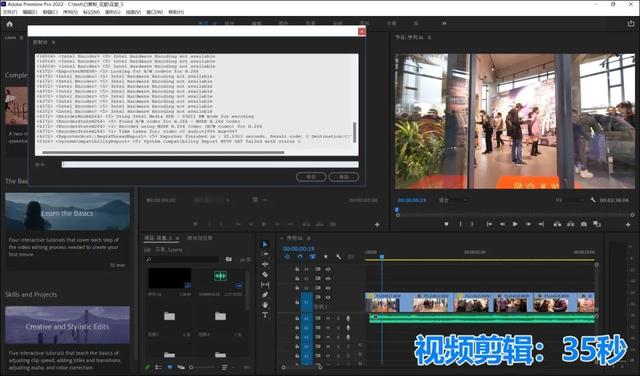Toggle lock on the first audio track

pyautogui.click(x=297, y=318)
